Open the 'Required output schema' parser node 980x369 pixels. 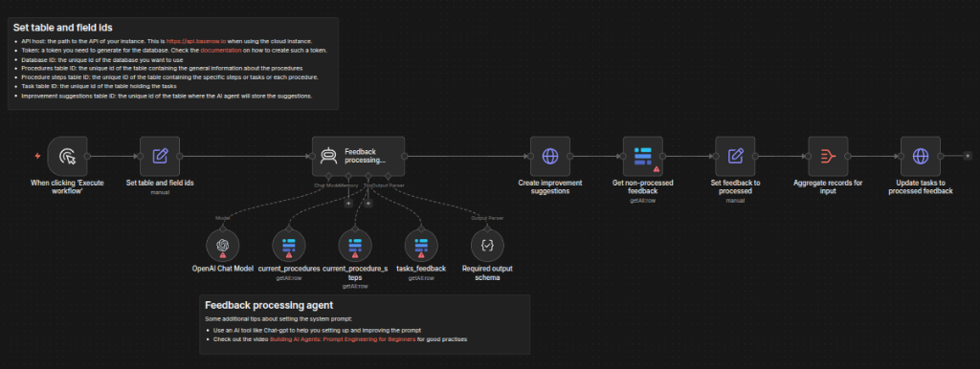(x=487, y=246)
